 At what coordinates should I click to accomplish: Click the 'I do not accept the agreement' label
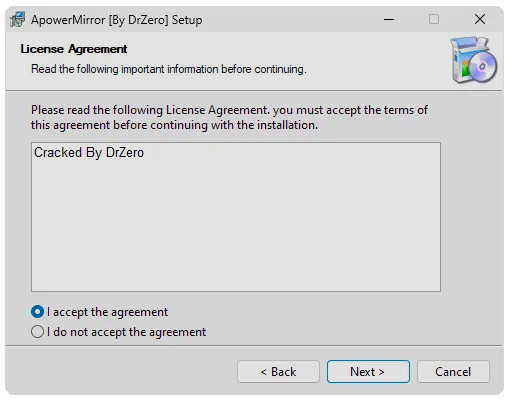coord(126,332)
